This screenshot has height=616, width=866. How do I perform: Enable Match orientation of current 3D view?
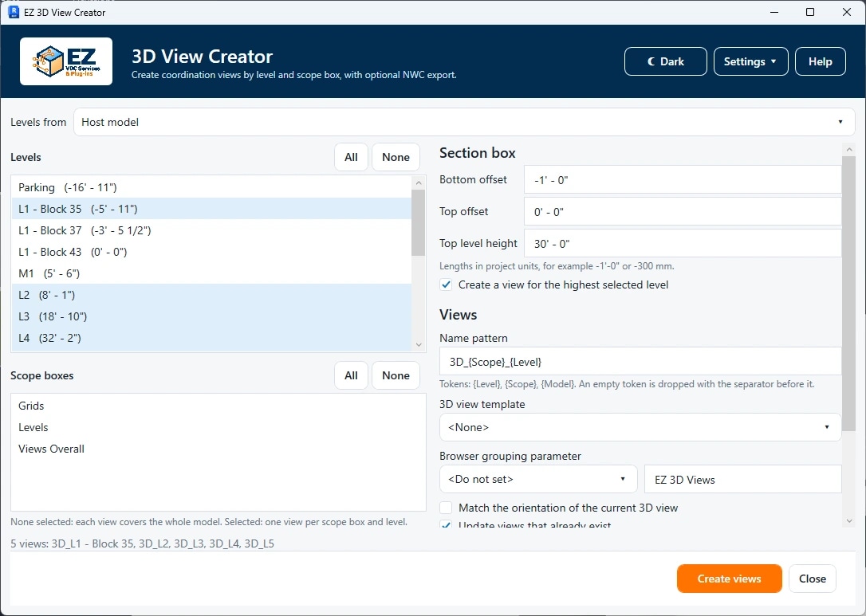(446, 508)
